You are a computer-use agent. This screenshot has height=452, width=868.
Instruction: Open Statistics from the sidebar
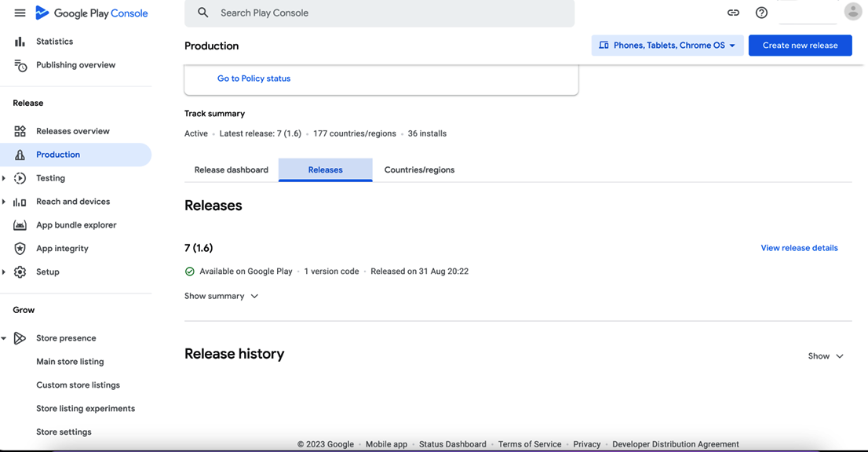(x=54, y=42)
